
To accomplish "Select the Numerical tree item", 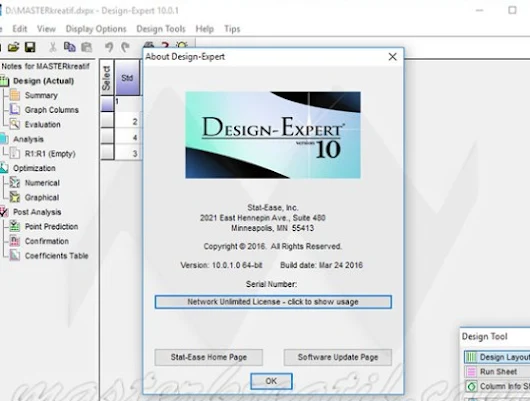I will coord(42,183).
